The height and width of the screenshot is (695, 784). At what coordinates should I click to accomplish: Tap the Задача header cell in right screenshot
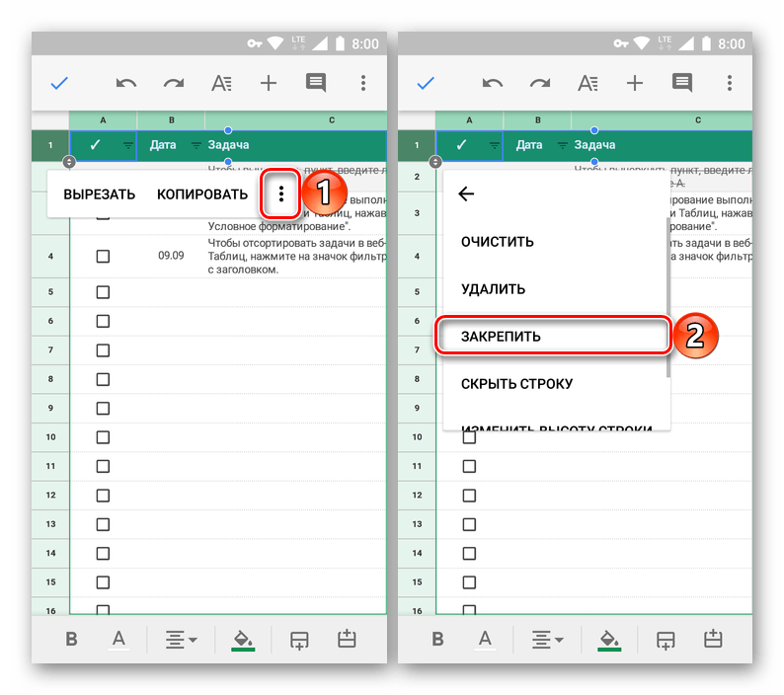[662, 145]
